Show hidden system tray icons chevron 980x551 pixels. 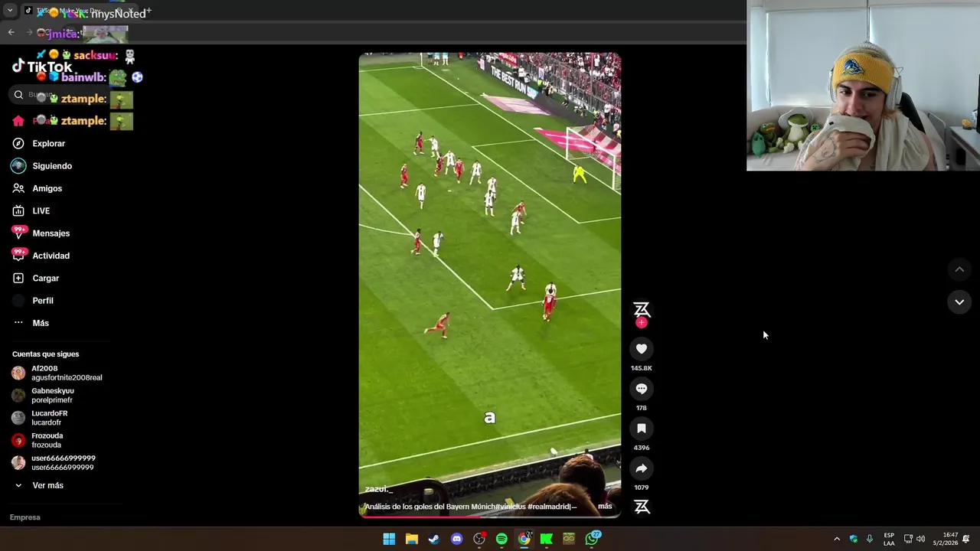point(837,539)
